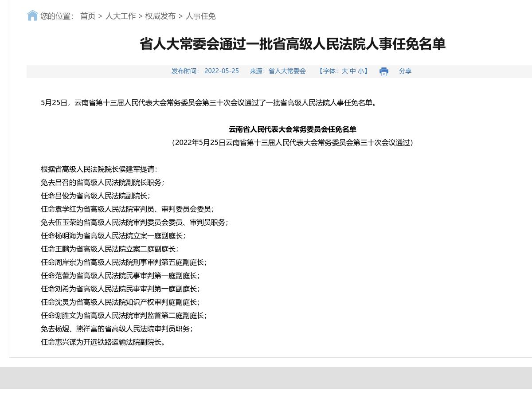Set font size to 中

[352, 71]
